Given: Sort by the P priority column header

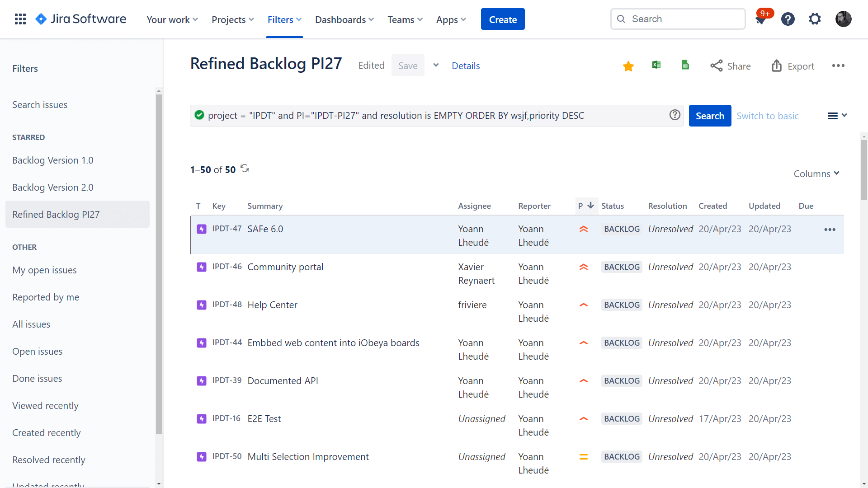Looking at the screenshot, I should coord(586,206).
